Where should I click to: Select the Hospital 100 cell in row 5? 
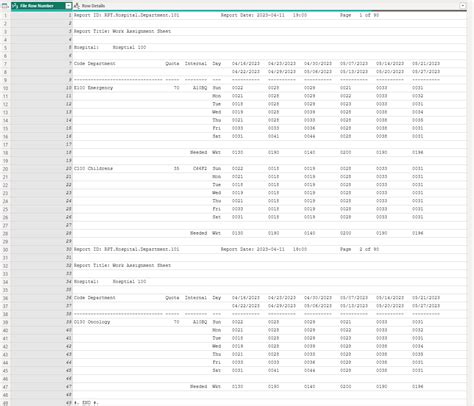[x=270, y=48]
